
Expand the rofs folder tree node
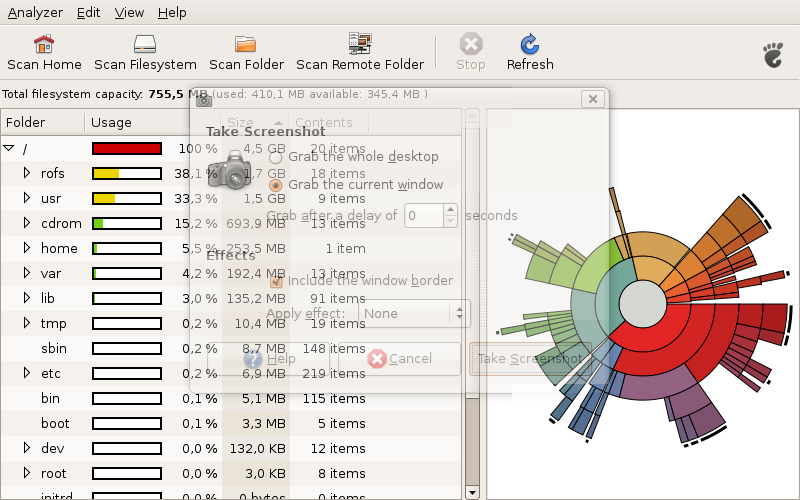pyautogui.click(x=27, y=173)
